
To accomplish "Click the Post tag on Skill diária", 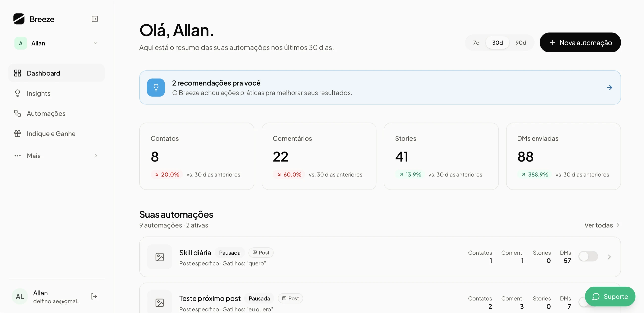I will pos(261,253).
